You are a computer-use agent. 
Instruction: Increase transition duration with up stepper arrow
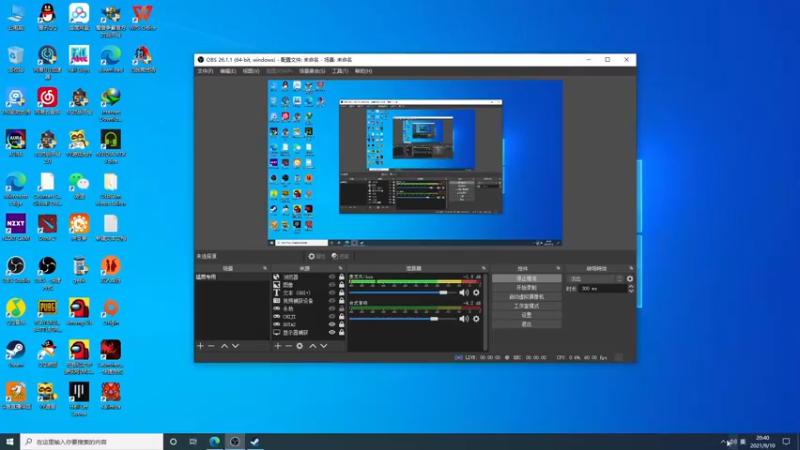coord(631,286)
